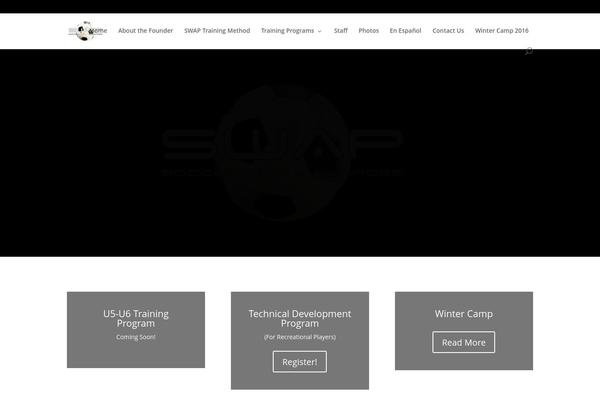This screenshot has width=600, height=400.
Task: Go to the Home menu item
Action: tap(99, 31)
